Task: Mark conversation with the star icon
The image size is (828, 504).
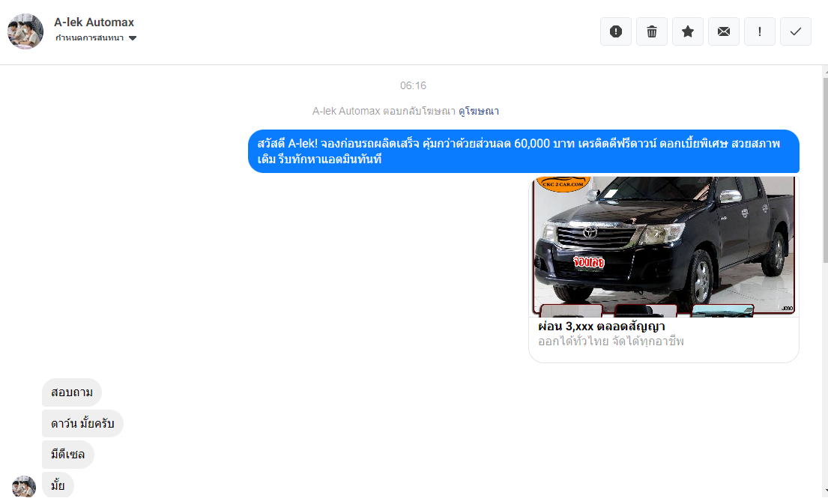Action: 688,31
